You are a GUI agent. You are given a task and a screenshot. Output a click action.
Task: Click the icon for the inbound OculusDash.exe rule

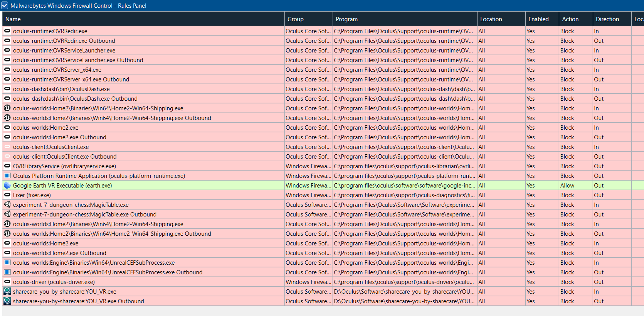(x=7, y=89)
